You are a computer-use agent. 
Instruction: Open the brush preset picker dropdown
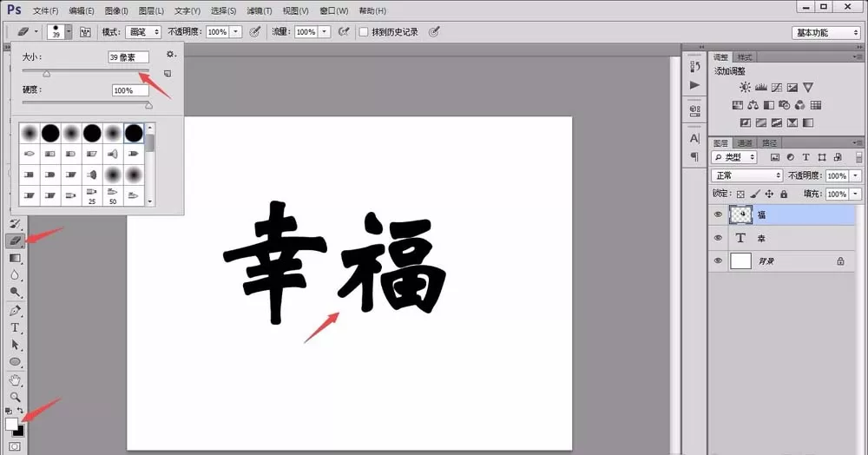pyautogui.click(x=69, y=32)
